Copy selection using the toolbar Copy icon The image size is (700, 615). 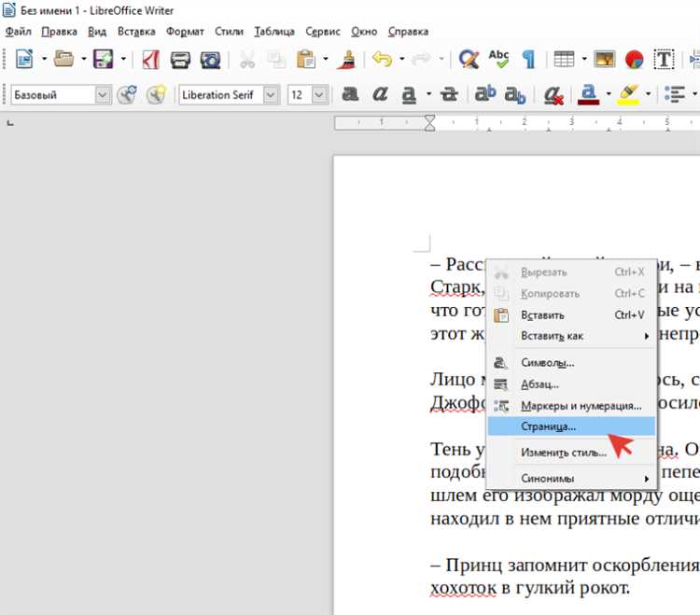point(277,60)
